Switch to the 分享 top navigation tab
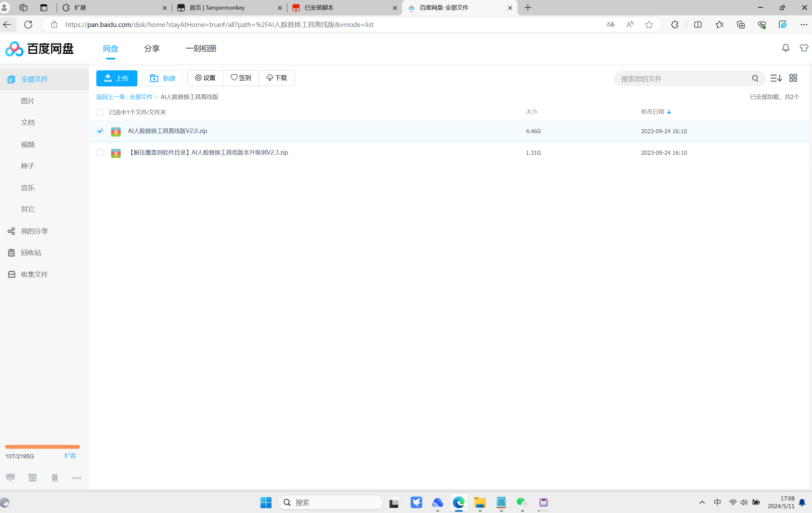 (x=152, y=49)
